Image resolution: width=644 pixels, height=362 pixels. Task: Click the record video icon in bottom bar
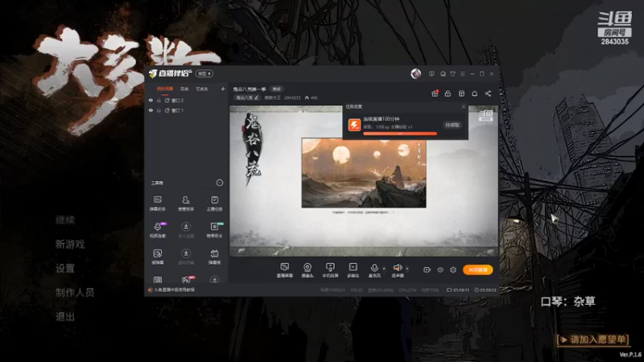(x=427, y=269)
